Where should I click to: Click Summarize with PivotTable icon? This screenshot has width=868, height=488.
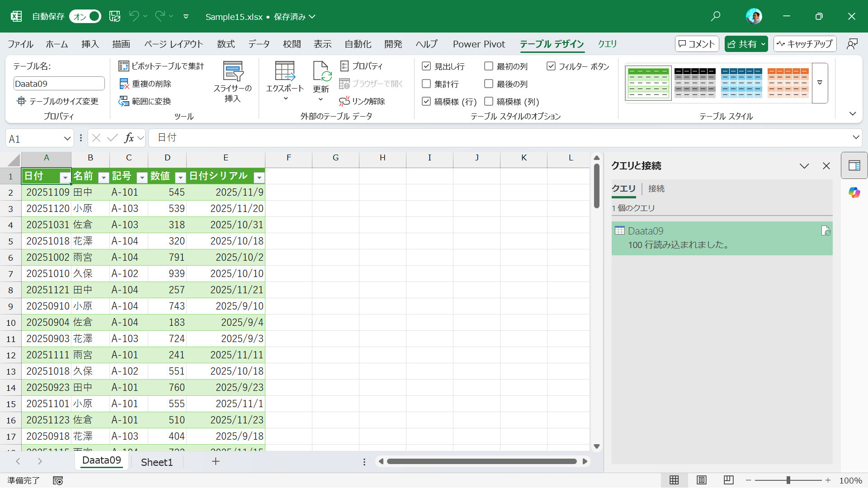pyautogui.click(x=123, y=66)
